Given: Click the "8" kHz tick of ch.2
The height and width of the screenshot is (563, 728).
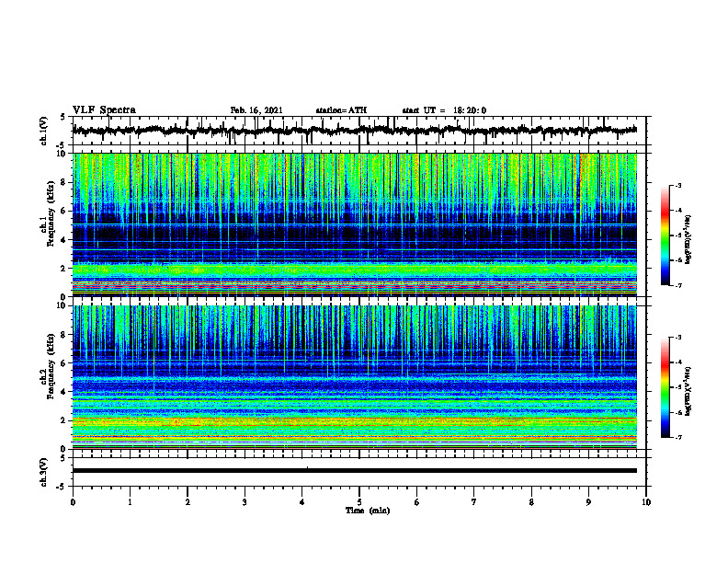Looking at the screenshot, I should pyautogui.click(x=63, y=335).
